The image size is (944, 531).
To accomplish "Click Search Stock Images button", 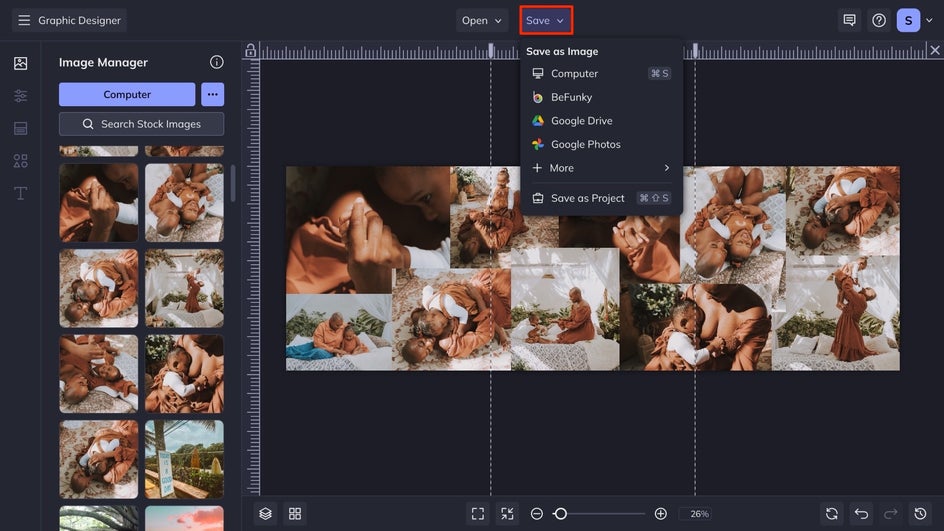I will (141, 124).
